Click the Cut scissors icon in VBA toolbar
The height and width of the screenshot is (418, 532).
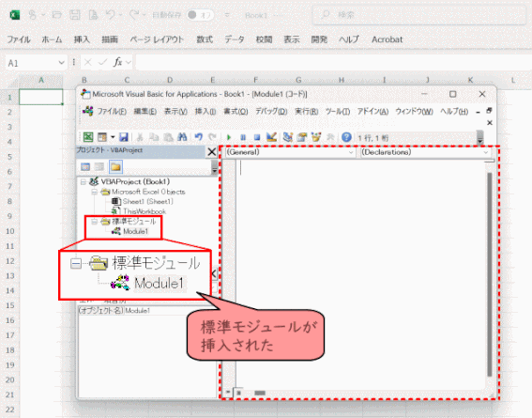[140, 137]
